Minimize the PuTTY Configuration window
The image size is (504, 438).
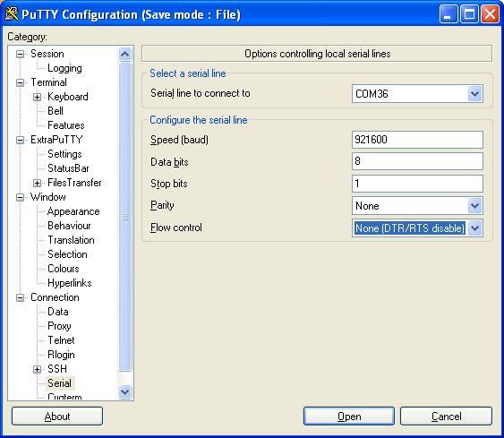click(x=448, y=14)
